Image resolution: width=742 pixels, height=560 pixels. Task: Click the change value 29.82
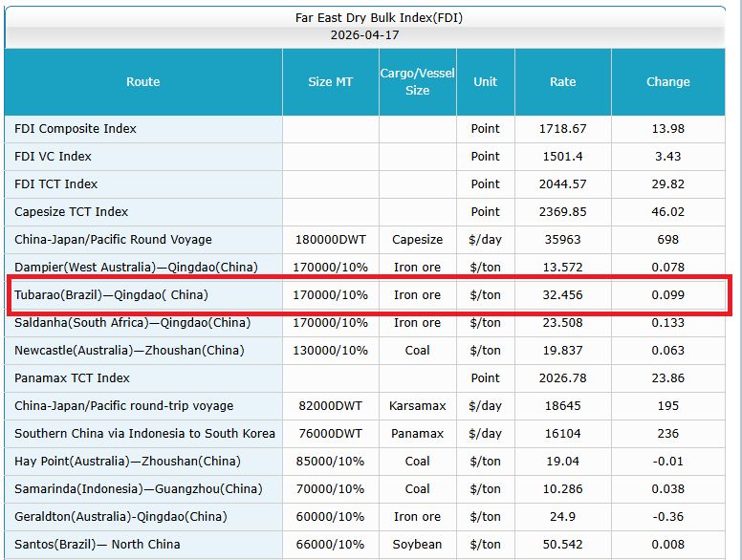668,184
